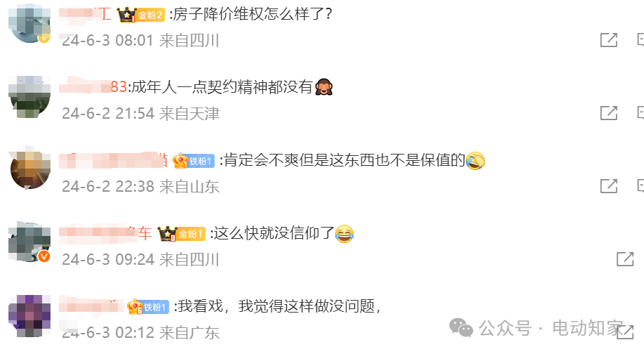Click share icon on 成年人一点契约精神 comment
The height and width of the screenshot is (354, 644).
(x=609, y=112)
